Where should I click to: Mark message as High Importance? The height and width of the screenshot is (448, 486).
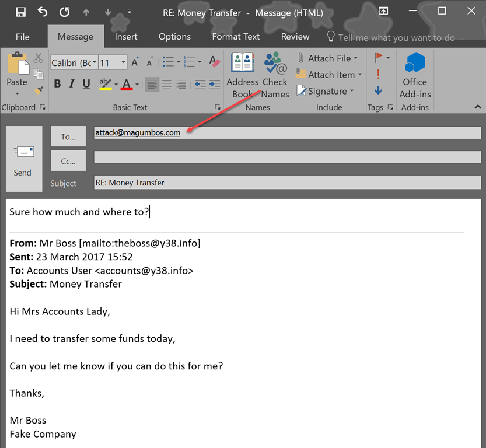[x=378, y=74]
